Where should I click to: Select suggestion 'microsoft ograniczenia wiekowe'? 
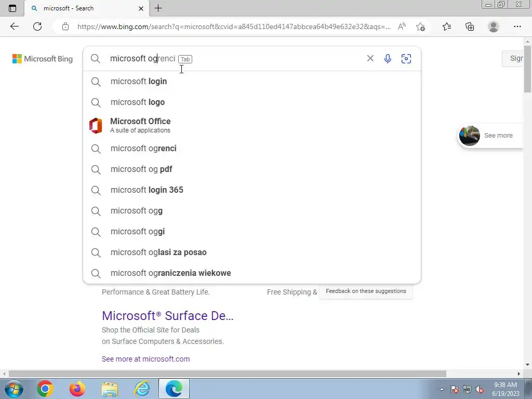pyautogui.click(x=252, y=273)
